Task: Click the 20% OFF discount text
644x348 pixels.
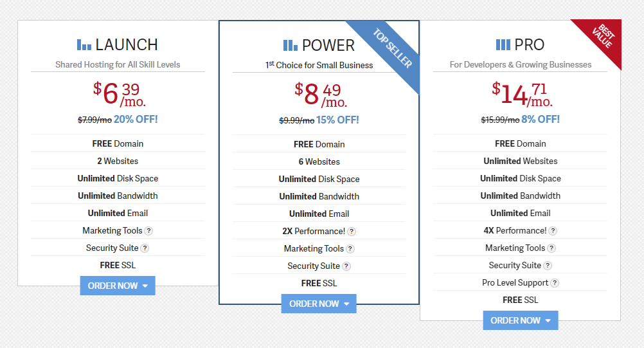Action: tap(136, 119)
